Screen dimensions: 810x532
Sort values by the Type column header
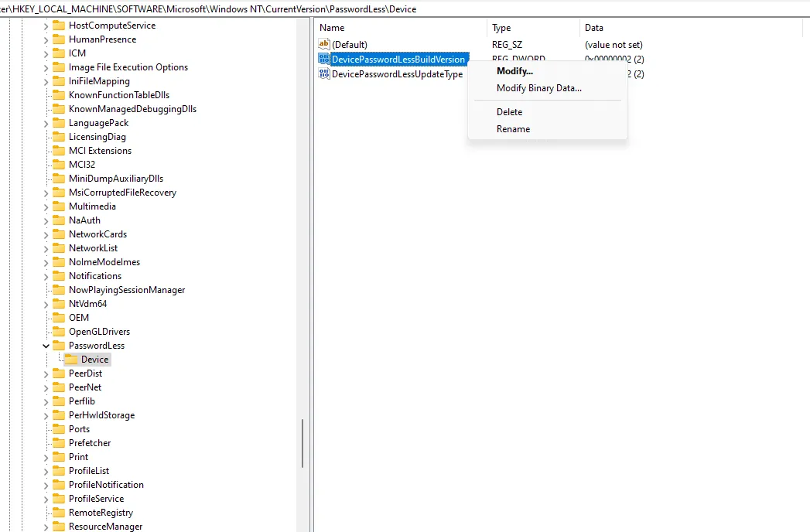coord(534,28)
